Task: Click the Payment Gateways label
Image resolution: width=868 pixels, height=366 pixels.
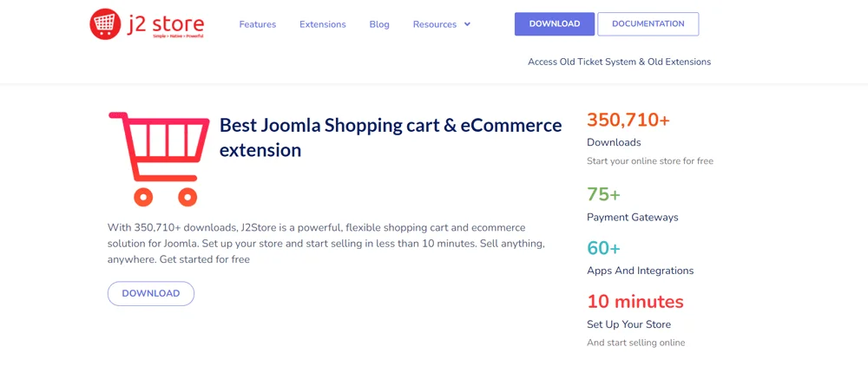Action: pos(632,218)
